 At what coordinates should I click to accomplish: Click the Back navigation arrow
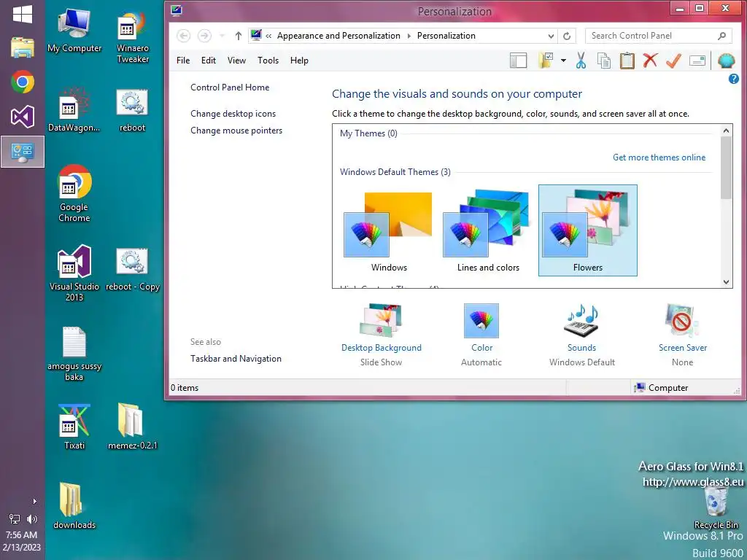(x=183, y=36)
